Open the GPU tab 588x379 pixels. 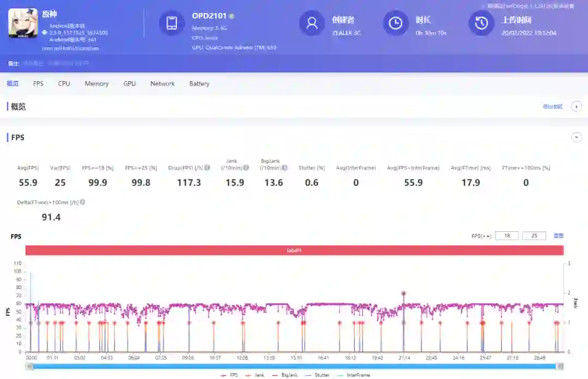[130, 83]
